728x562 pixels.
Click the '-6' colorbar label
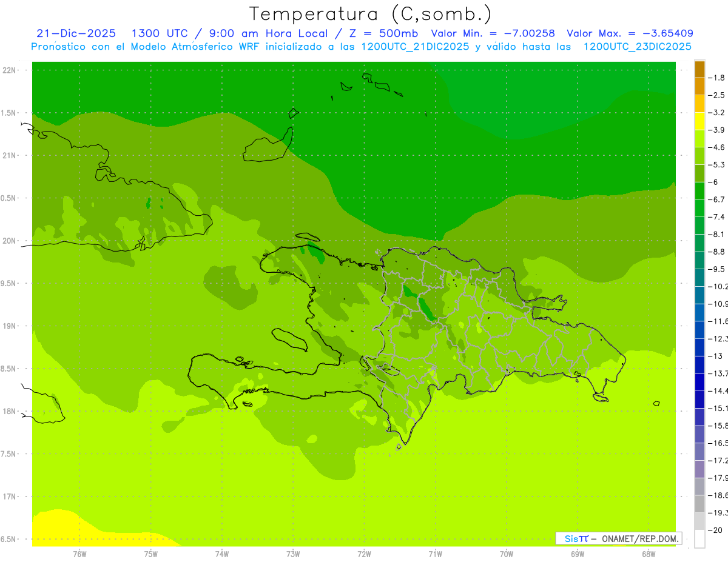point(714,182)
